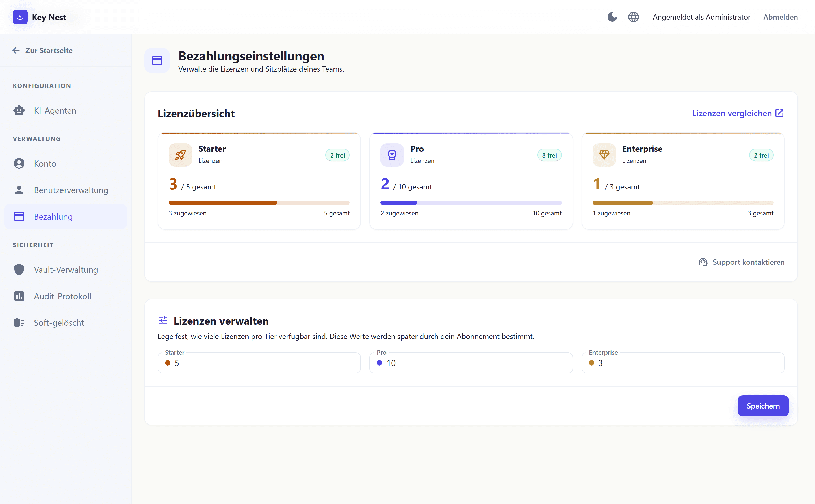Click the Benutzerverwaltung person icon

[x=19, y=190]
